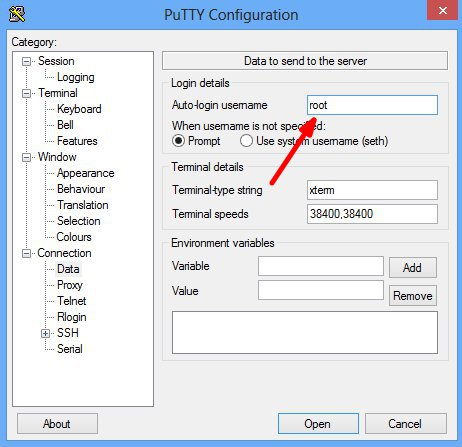Select the Bell category
This screenshot has width=462, height=447.
click(x=65, y=125)
